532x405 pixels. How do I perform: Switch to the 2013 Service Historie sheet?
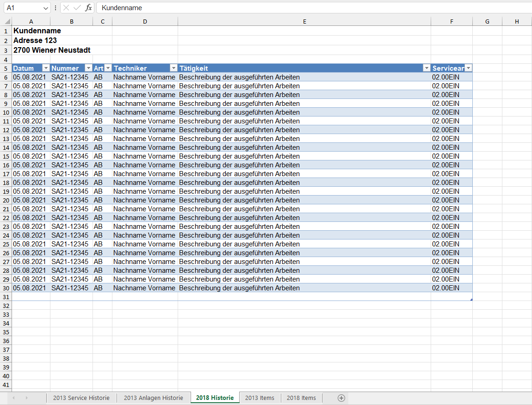tap(81, 398)
